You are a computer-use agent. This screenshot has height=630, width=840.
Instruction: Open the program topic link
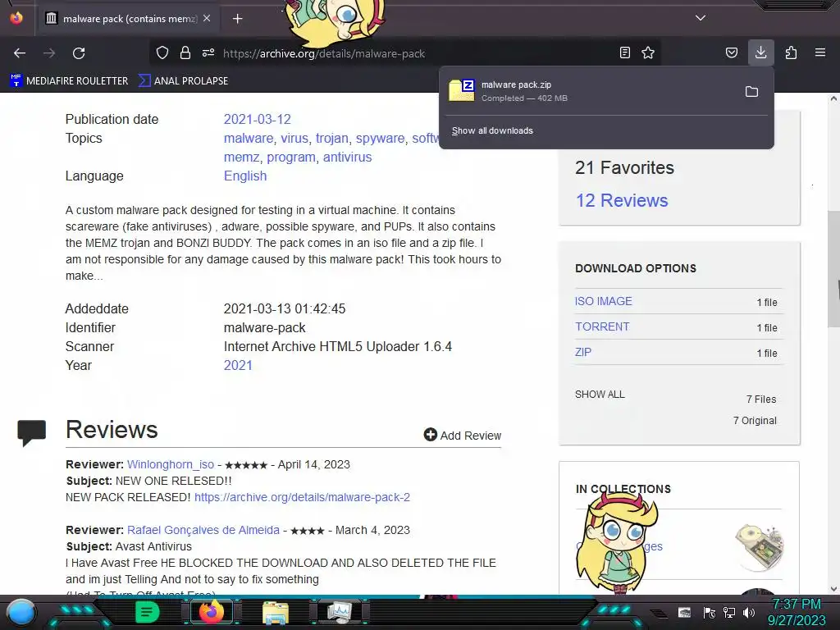coord(291,157)
